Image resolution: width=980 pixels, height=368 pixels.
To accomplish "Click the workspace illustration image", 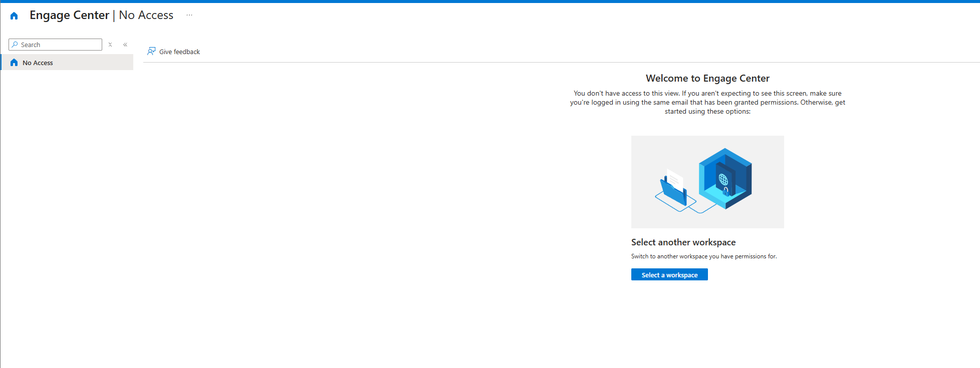I will 707,182.
